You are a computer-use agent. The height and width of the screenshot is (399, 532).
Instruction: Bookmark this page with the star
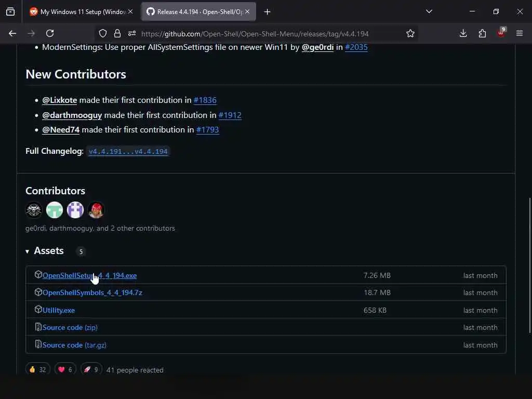(x=410, y=33)
